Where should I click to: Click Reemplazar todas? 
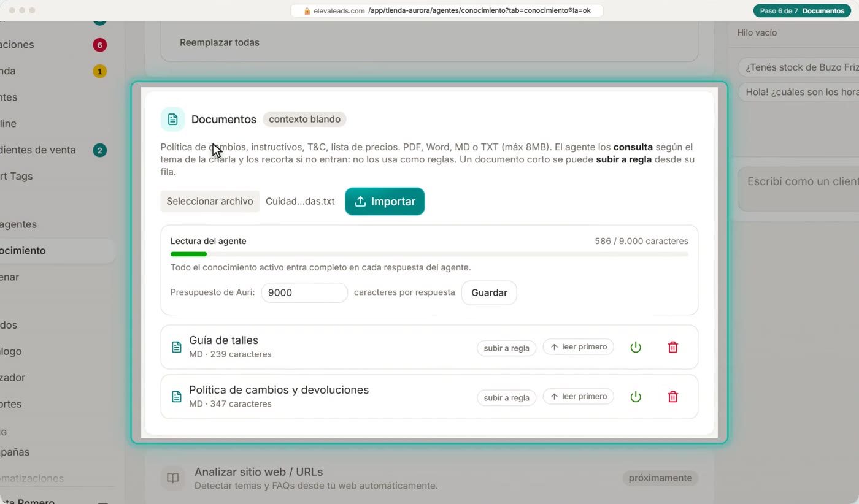(220, 42)
